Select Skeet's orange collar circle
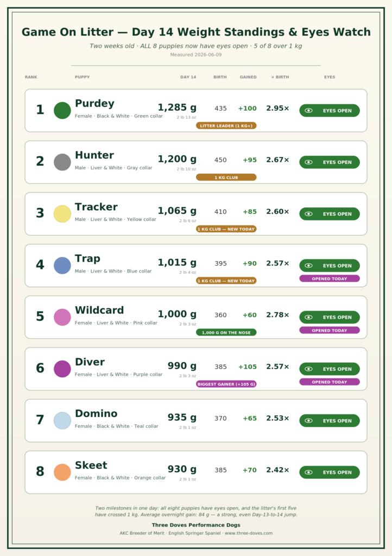 point(62,472)
